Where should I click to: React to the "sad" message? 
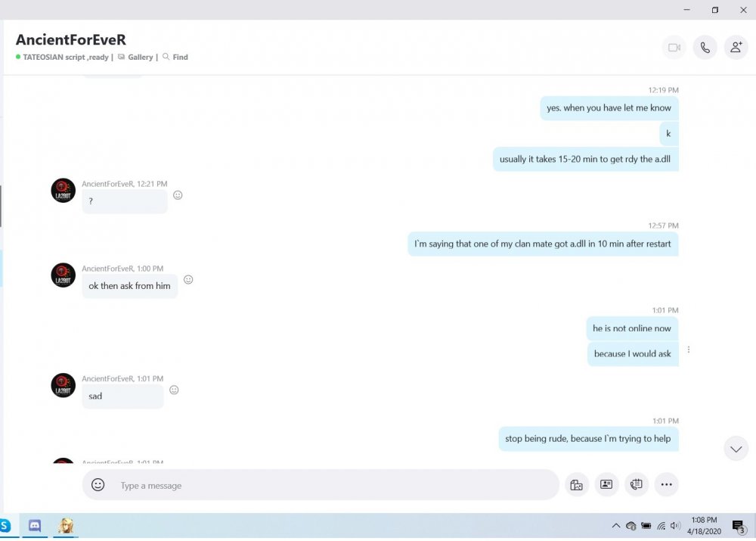[174, 390]
